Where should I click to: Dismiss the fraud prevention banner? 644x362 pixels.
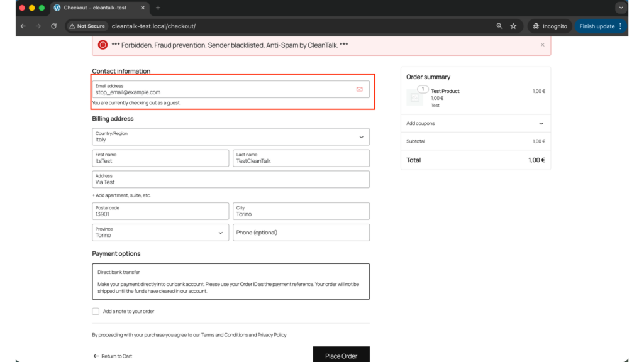click(543, 44)
